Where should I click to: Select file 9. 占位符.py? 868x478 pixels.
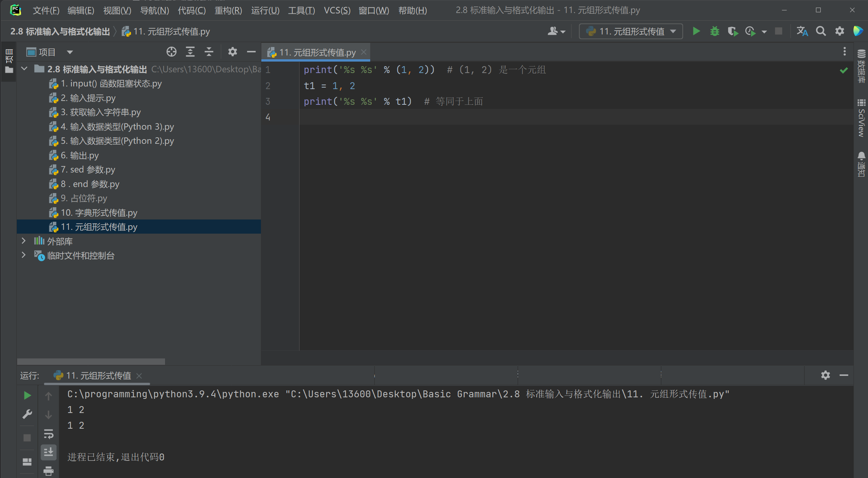click(x=78, y=198)
